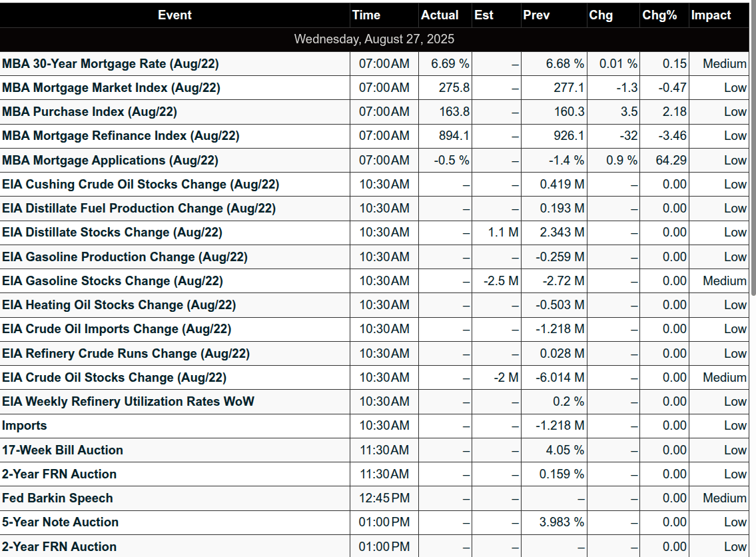
Task: Open the Fed Barkin Speech event
Action: (57, 498)
